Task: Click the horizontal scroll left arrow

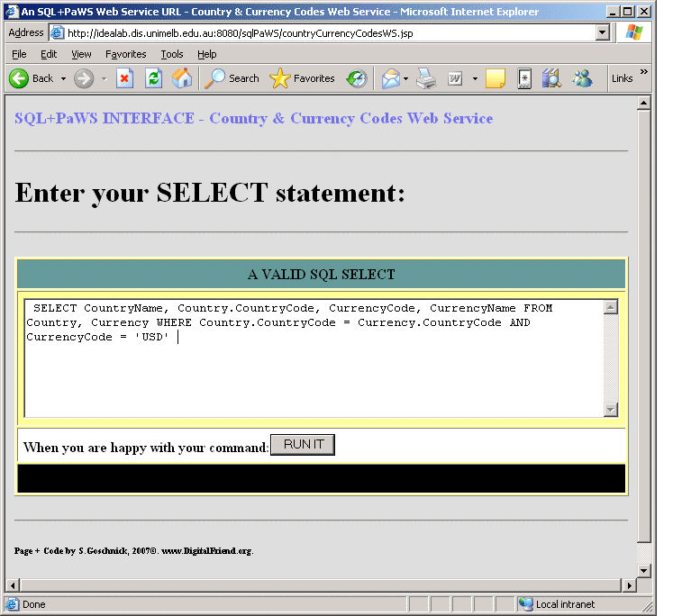Action: (13, 585)
